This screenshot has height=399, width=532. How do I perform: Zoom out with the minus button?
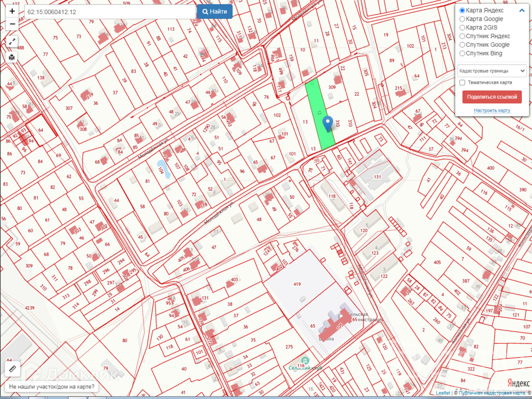(x=12, y=24)
